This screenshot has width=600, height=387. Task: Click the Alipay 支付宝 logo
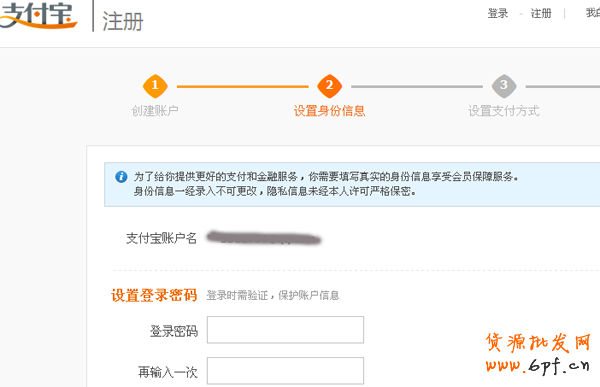point(38,15)
